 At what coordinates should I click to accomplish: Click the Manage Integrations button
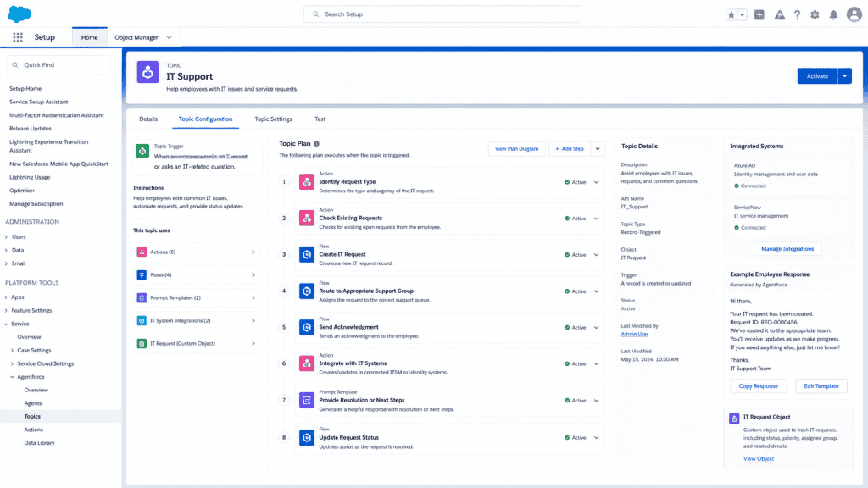click(787, 249)
